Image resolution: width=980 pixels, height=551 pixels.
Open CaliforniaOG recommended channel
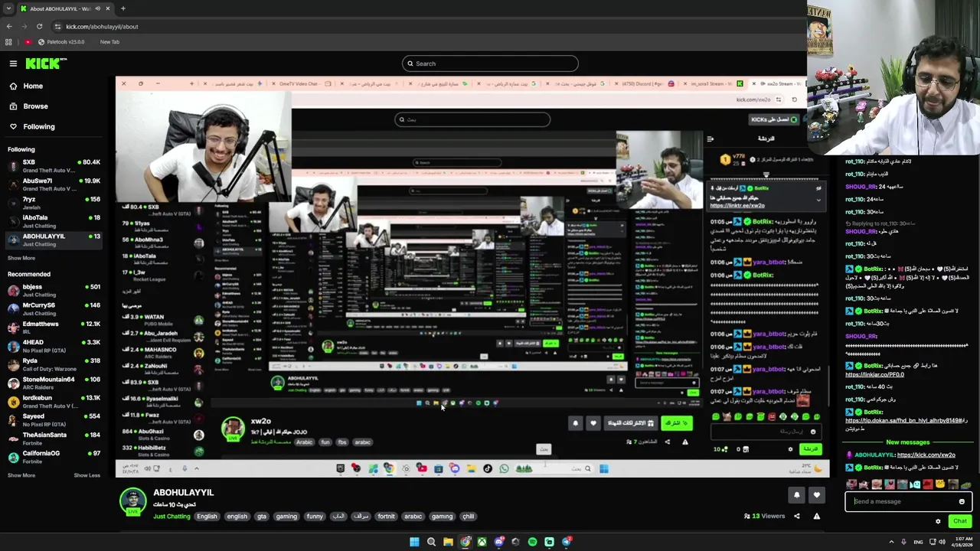point(54,457)
